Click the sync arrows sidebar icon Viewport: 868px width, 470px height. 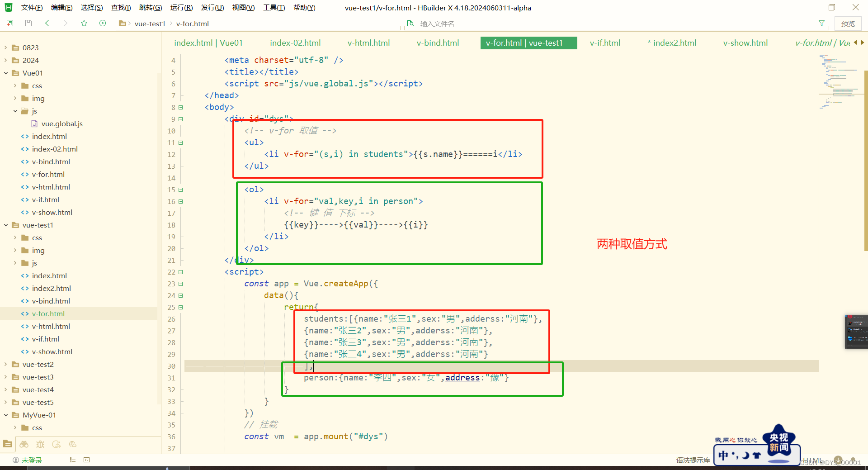57,444
